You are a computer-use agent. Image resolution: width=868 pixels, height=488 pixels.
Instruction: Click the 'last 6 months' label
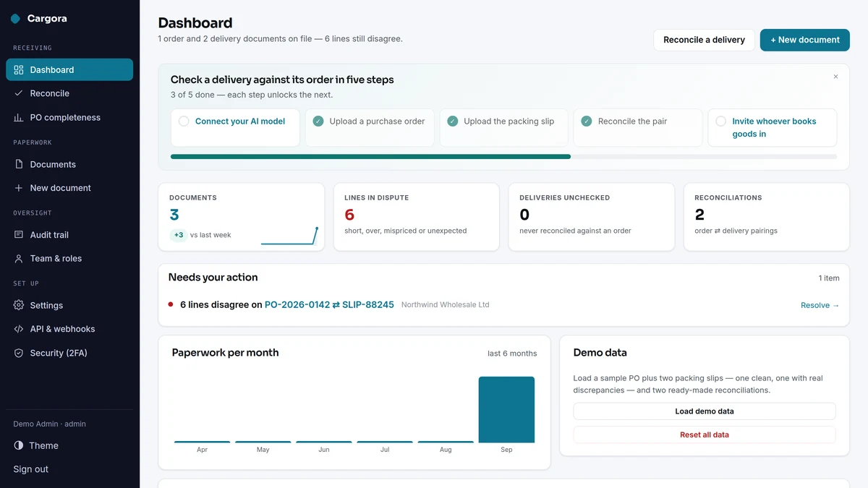pyautogui.click(x=512, y=354)
